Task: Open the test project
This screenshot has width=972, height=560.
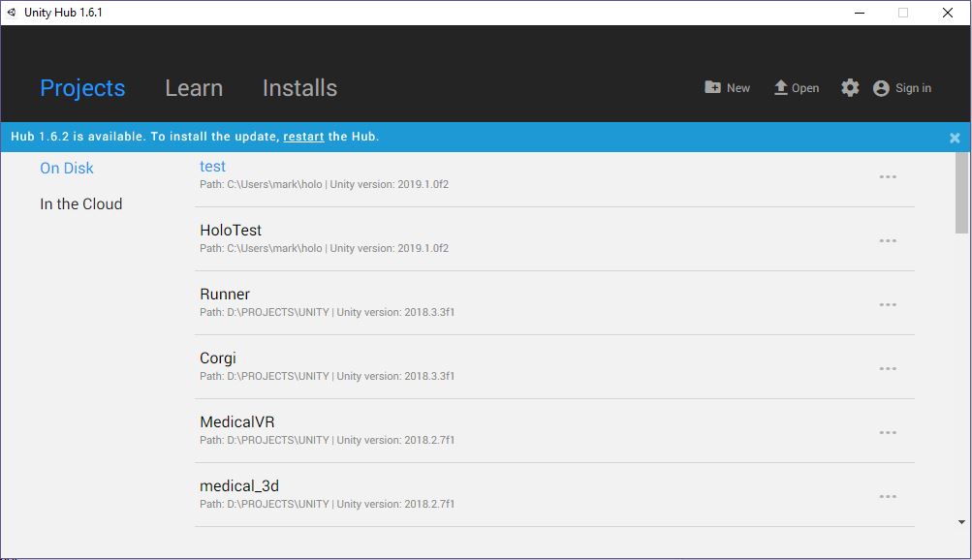Action: coord(212,166)
